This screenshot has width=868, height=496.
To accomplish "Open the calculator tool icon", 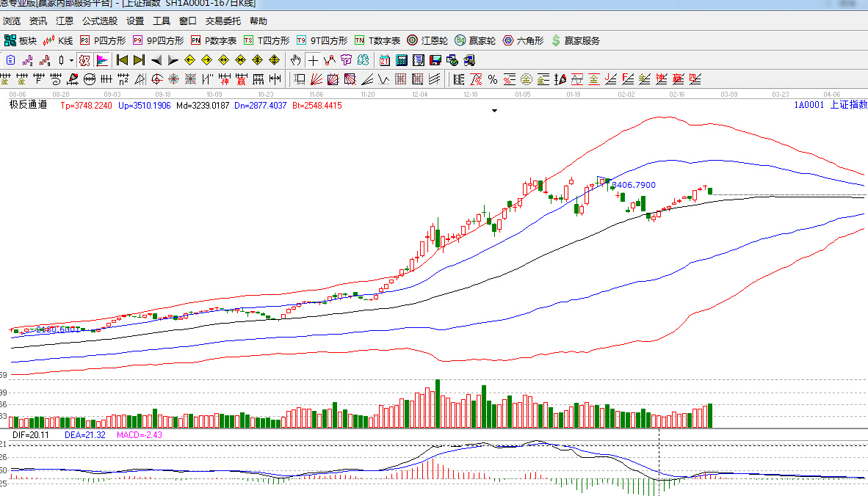I will (402, 60).
